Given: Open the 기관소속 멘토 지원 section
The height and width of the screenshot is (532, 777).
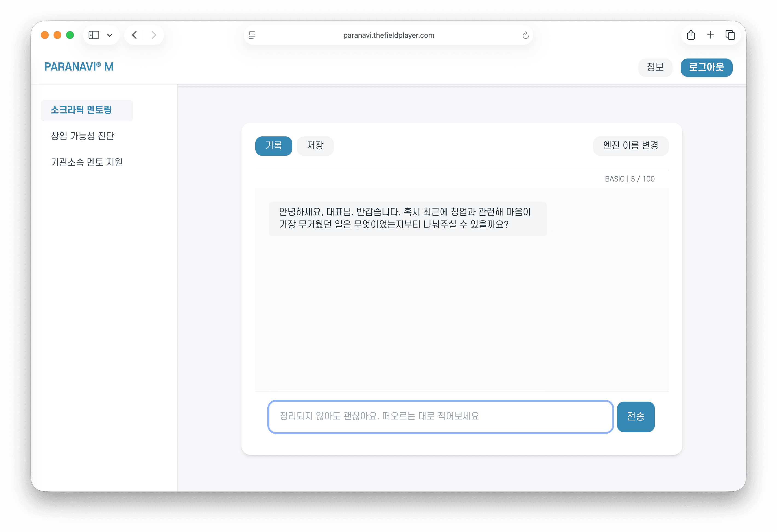Looking at the screenshot, I should click(87, 162).
